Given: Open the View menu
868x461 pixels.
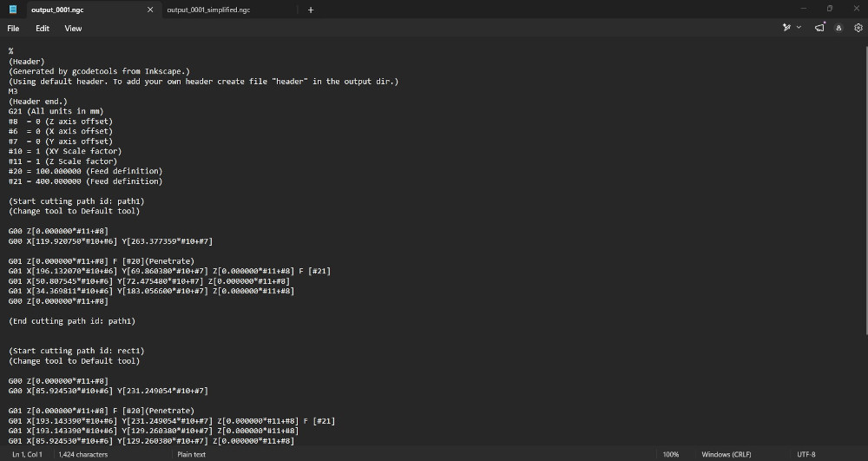Looking at the screenshot, I should (73, 28).
